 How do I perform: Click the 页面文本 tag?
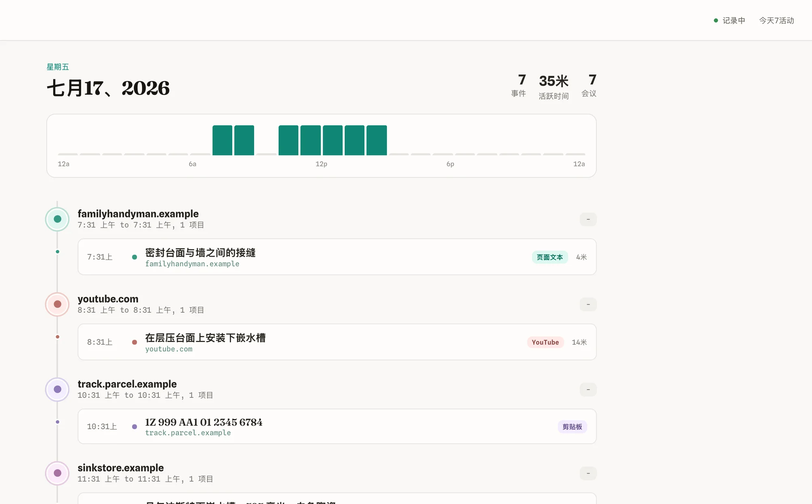[550, 257]
